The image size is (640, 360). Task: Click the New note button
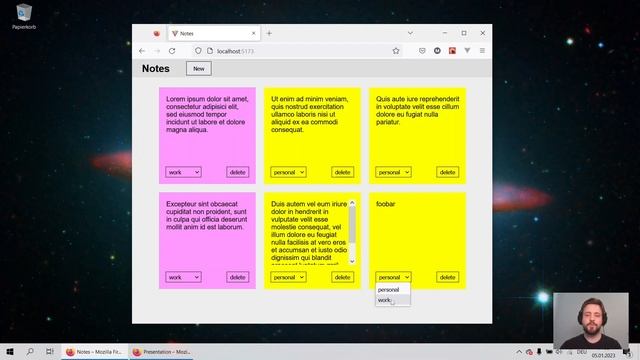pyautogui.click(x=199, y=69)
